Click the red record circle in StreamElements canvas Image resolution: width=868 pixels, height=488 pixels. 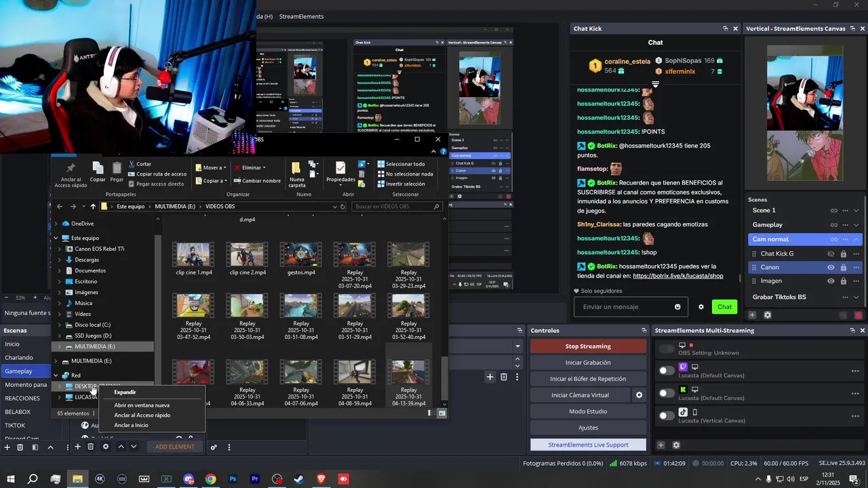[859, 315]
